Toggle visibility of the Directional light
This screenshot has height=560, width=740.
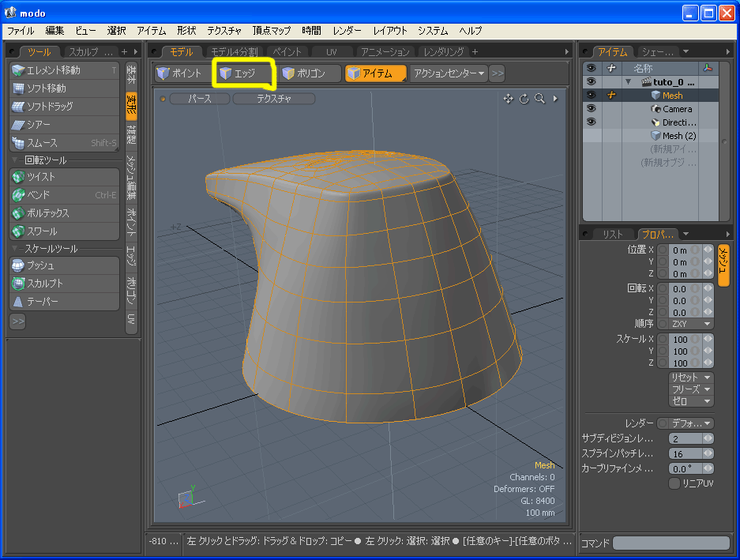point(591,122)
